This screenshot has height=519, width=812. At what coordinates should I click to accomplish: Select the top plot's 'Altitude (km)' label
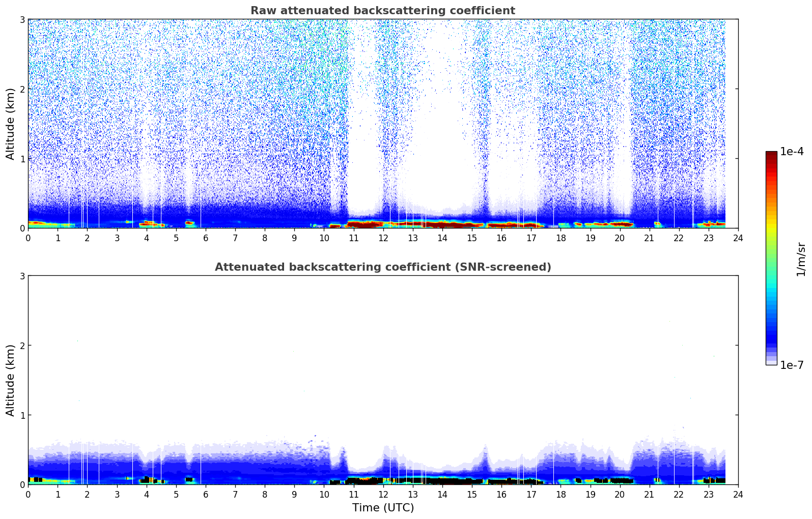[x=11, y=124]
